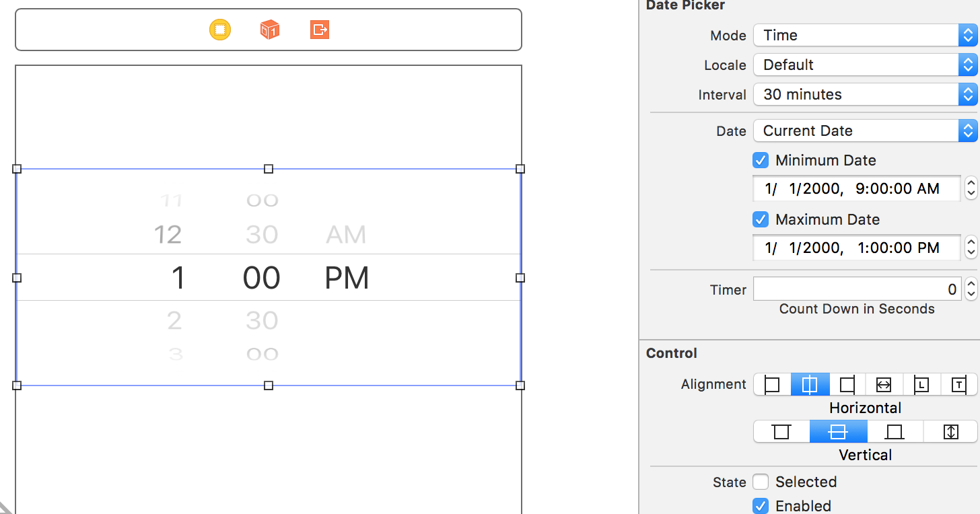Choose horizontal fill alignment icon

click(x=884, y=385)
